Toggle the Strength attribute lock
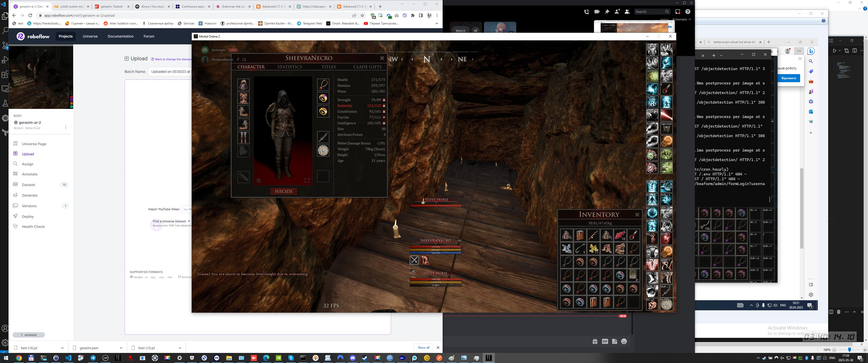The image size is (868, 363). coord(384,100)
